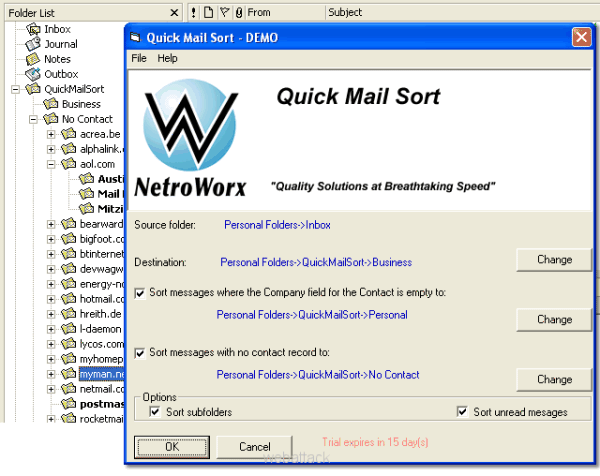This screenshot has width=600, height=476.
Task: Click the aol.com folder icon
Action: coord(69,164)
